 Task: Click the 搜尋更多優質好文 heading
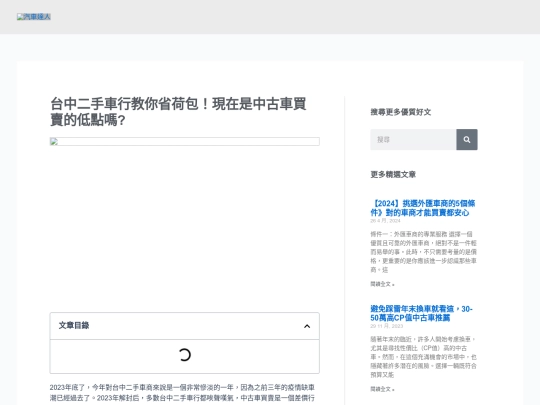(401, 112)
